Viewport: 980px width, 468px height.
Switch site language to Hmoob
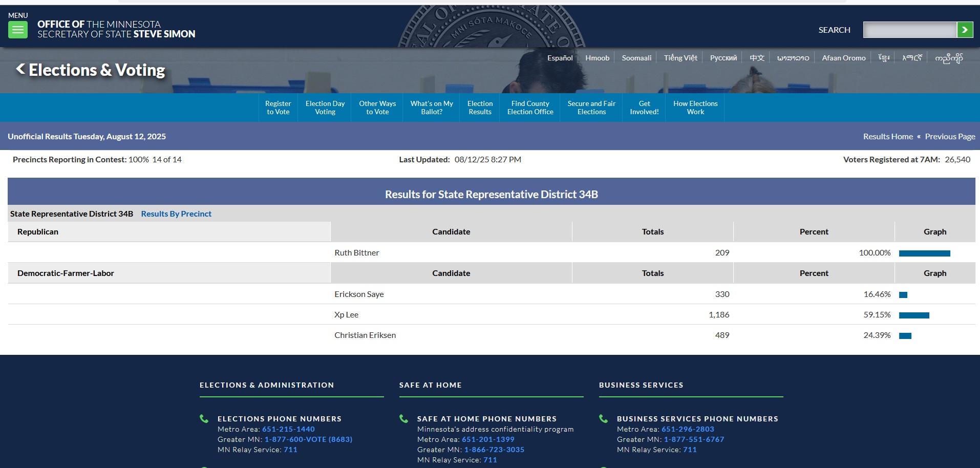pos(597,58)
